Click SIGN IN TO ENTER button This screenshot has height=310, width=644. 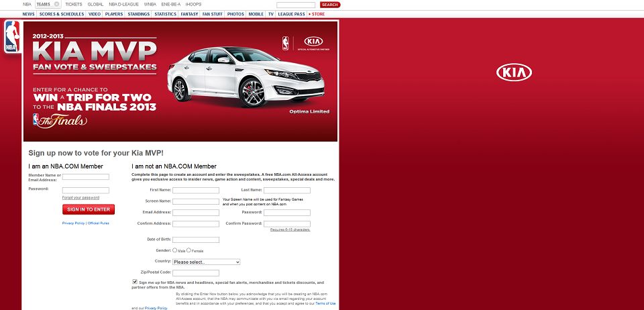(x=89, y=209)
